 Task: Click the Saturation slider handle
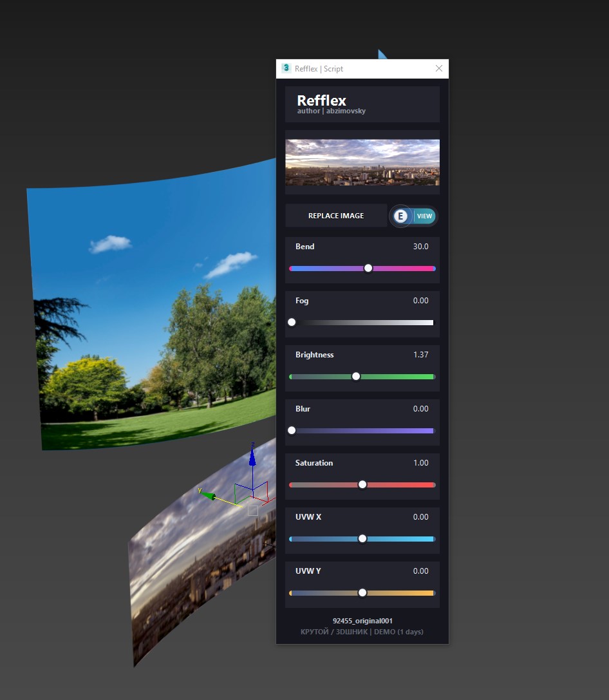[362, 484]
